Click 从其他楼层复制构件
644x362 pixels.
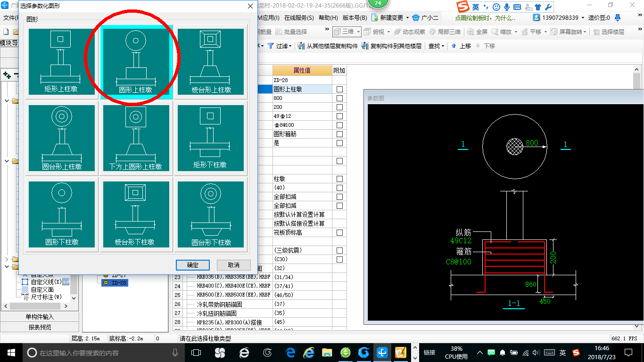[328, 46]
